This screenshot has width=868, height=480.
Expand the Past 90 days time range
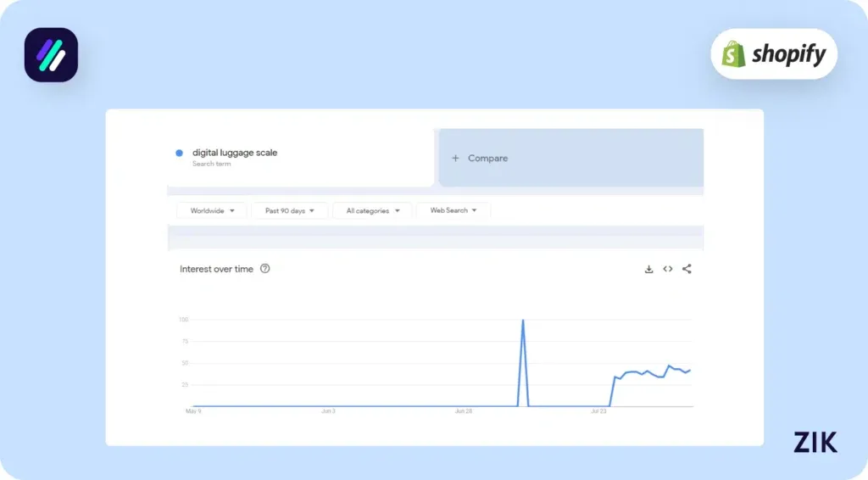click(289, 210)
